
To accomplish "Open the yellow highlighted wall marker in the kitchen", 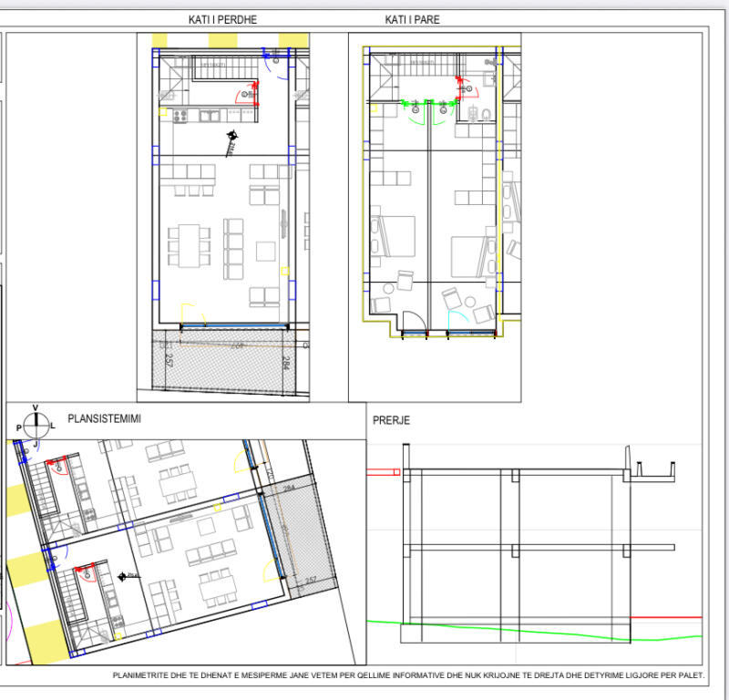I will [x=162, y=112].
